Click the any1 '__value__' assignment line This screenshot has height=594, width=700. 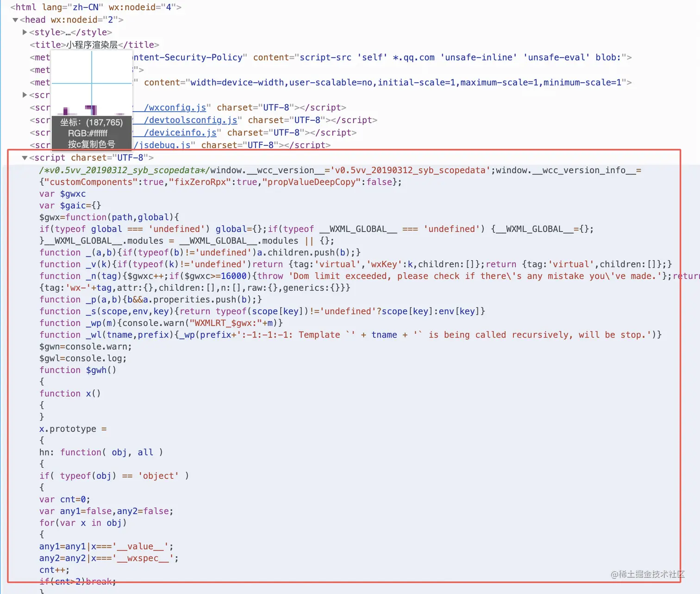(106, 546)
